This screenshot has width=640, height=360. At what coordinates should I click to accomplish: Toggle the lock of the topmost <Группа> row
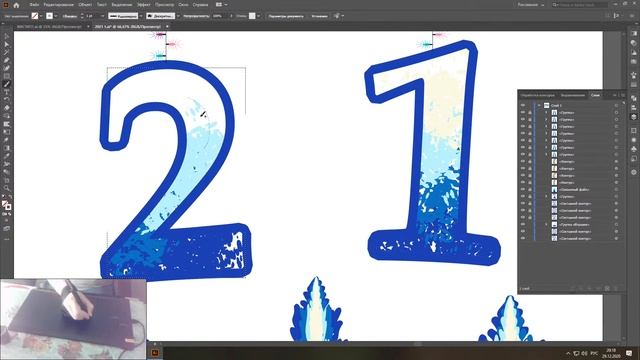pos(530,112)
